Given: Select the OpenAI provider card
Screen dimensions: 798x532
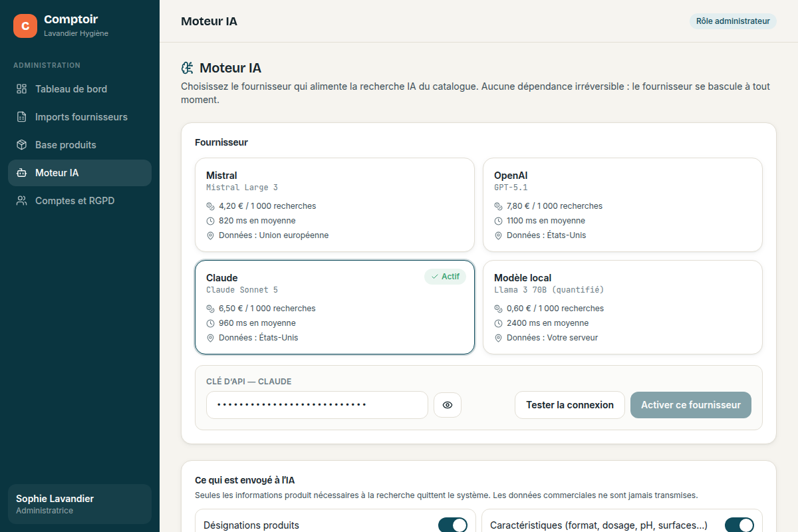Looking at the screenshot, I should pyautogui.click(x=622, y=205).
